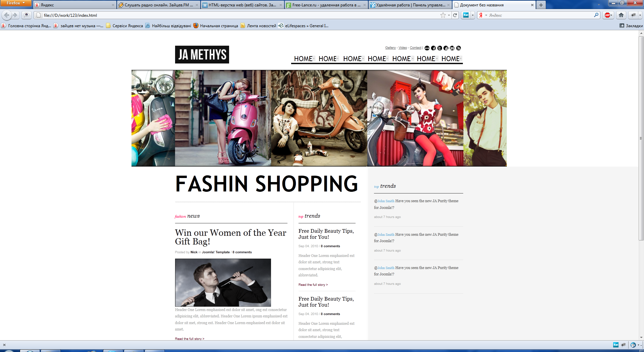Open the Facebook social icon
644x352 pixels.
coord(433,48)
